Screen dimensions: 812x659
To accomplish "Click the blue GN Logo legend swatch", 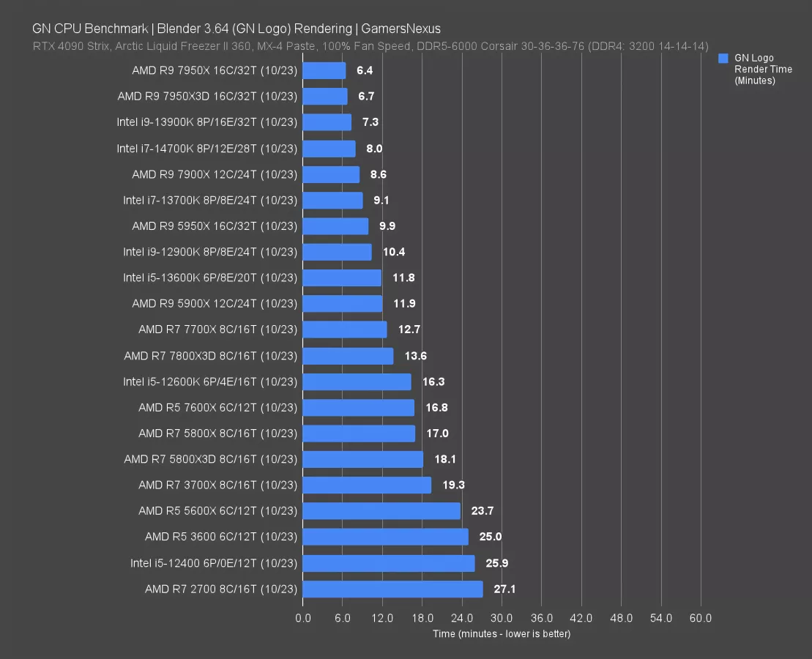I will pyautogui.click(x=723, y=59).
